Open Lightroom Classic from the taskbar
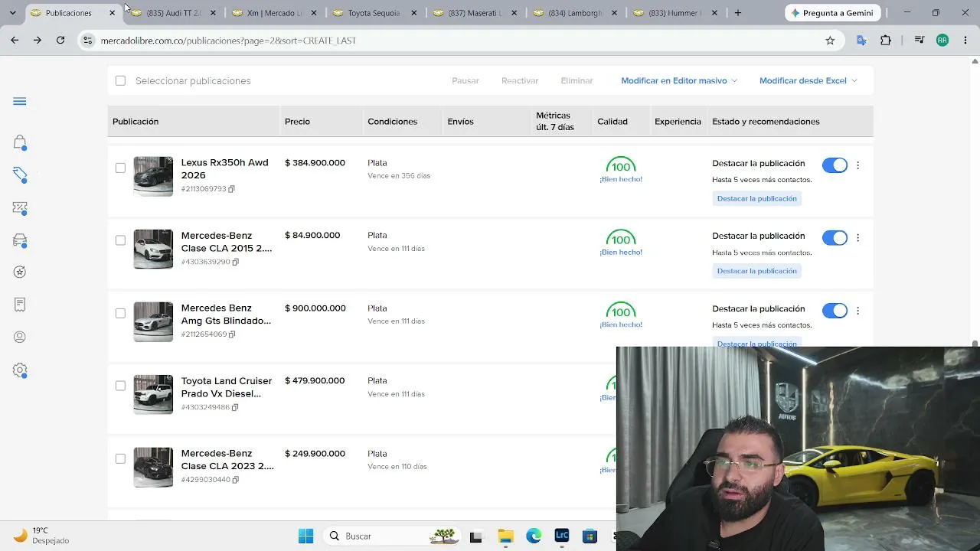Viewport: 980px width, 551px height. (x=562, y=536)
